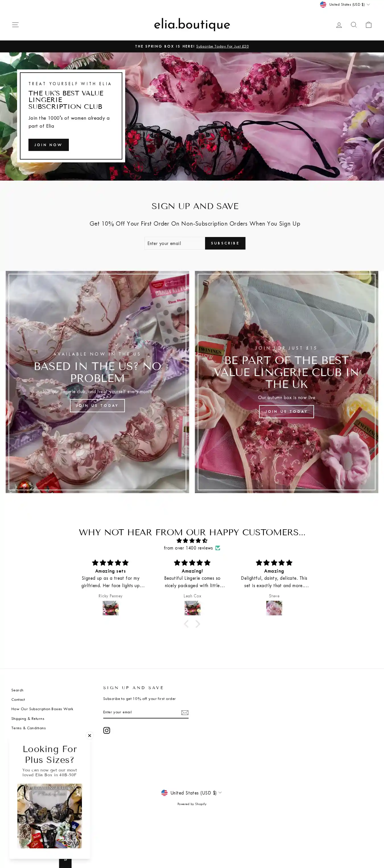Close the Plus Sizes popup
Viewport: 384px width, 868px height.
tap(90, 735)
